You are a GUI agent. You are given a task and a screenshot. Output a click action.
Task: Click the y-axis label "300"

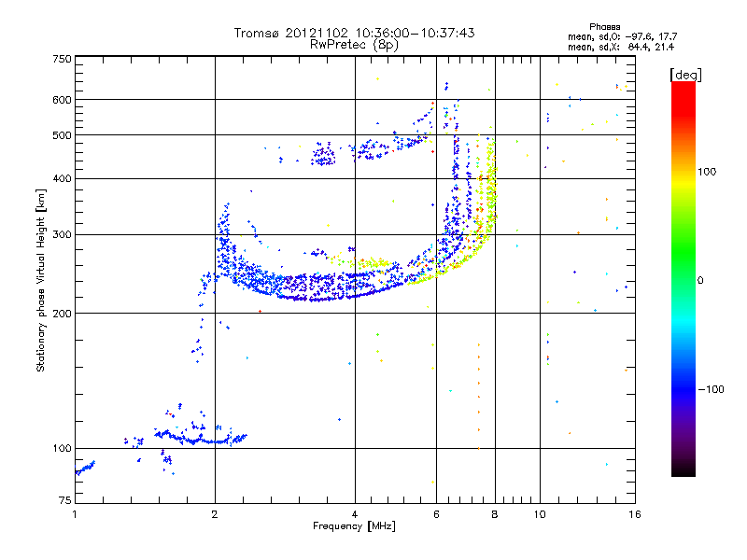[62, 234]
